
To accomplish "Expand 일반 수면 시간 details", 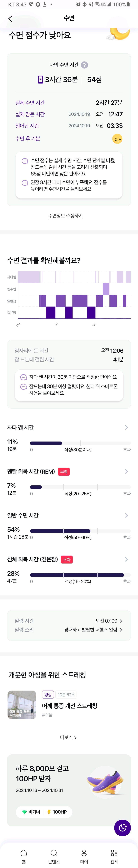I will [x=126, y=515].
